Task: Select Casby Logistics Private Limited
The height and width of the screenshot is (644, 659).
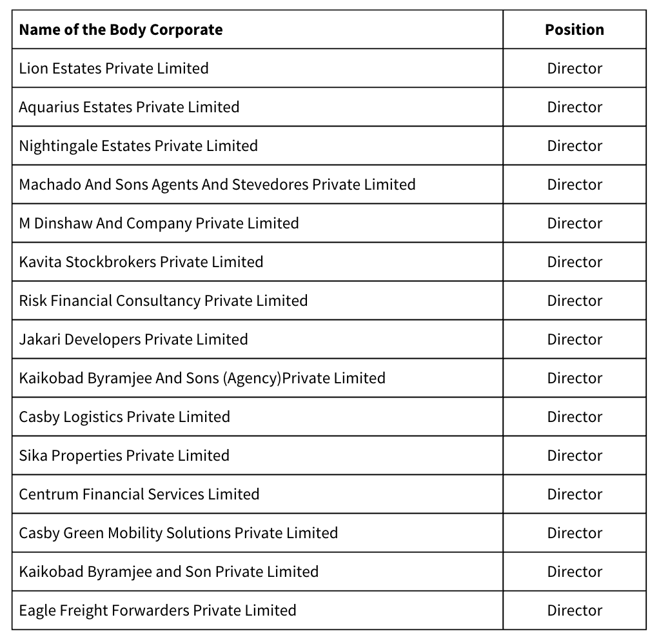Action: pyautogui.click(x=125, y=417)
